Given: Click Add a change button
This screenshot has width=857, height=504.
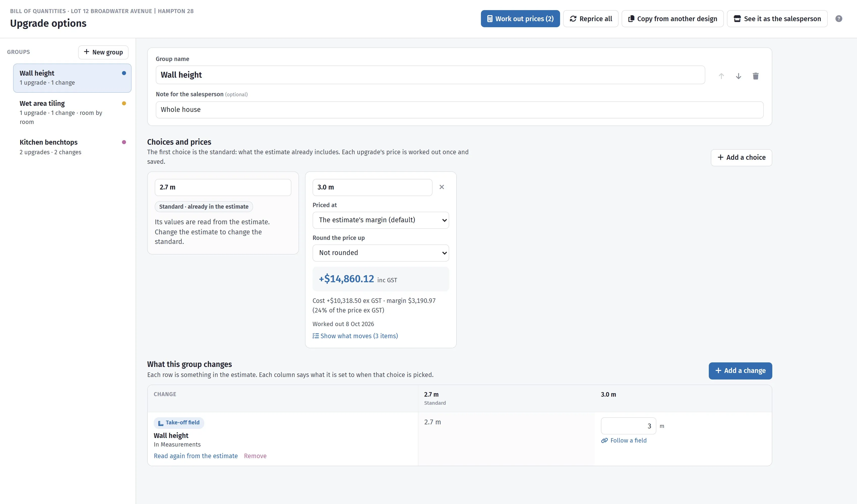Looking at the screenshot, I should (740, 371).
